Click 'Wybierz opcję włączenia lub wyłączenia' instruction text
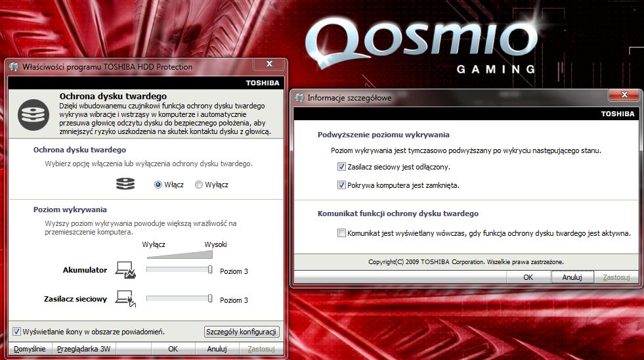This screenshot has height=360, width=644. pyautogui.click(x=148, y=164)
